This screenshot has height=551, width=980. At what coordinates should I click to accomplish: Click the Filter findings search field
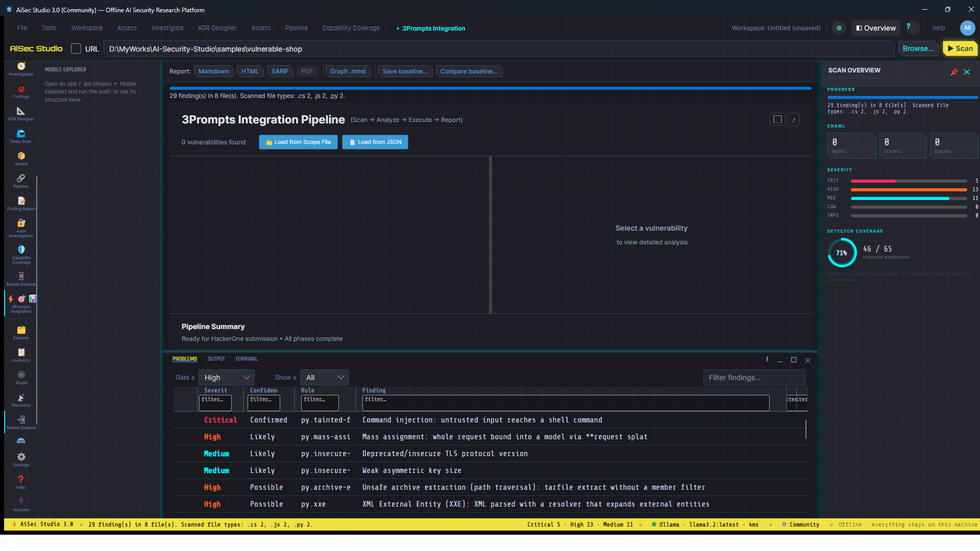tap(754, 378)
